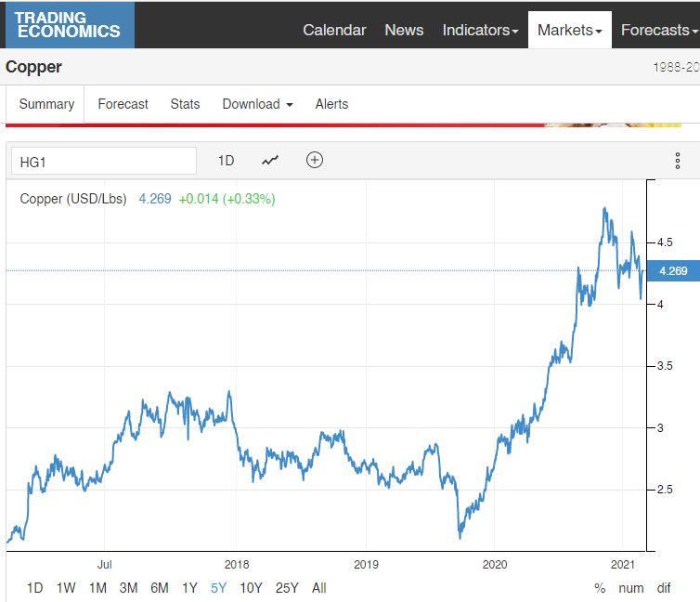The height and width of the screenshot is (602, 700).
Task: Click the HG1 symbol input field
Action: [104, 162]
